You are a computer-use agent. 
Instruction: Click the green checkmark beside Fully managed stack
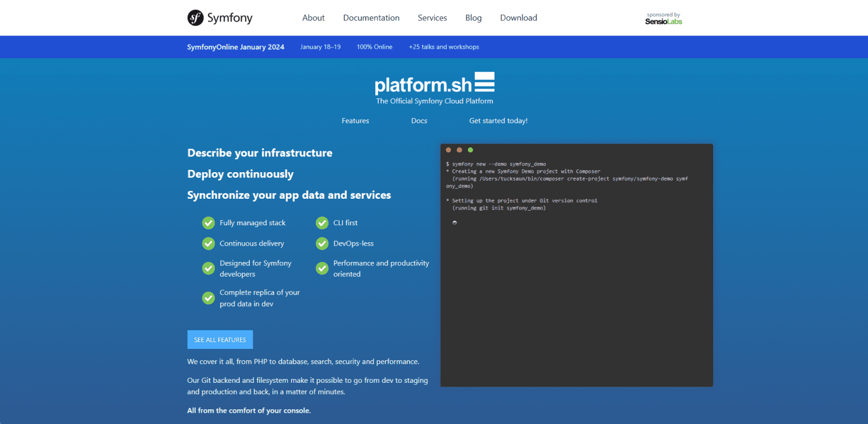click(x=208, y=222)
